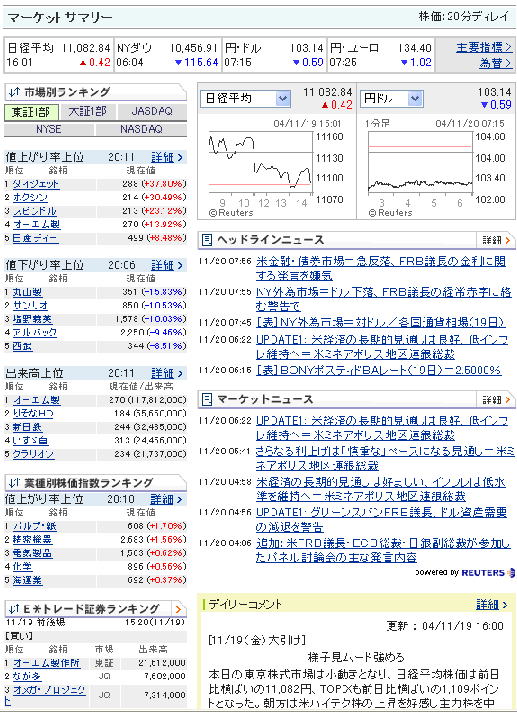Open the さらなる利上げは「慎重な」ペース market news

pos(385,458)
